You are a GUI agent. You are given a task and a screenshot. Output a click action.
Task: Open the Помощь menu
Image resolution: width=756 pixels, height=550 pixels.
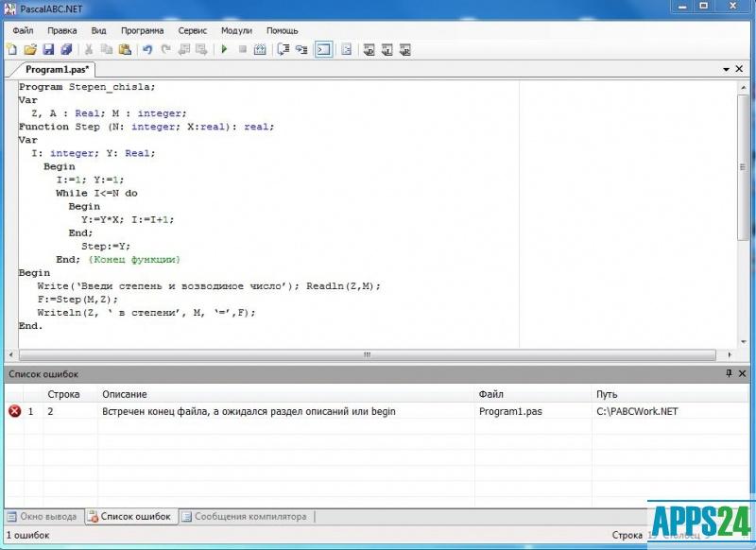[282, 30]
